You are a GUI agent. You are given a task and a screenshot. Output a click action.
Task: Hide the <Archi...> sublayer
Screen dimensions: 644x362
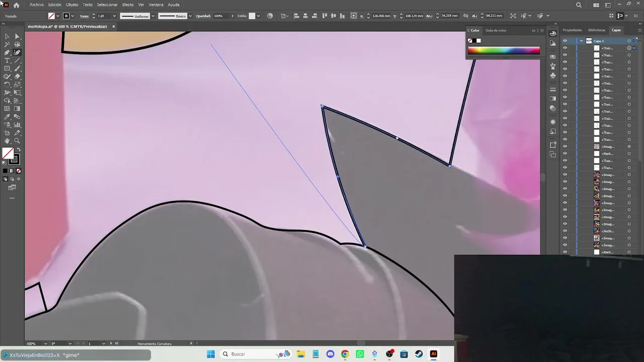[x=565, y=231]
